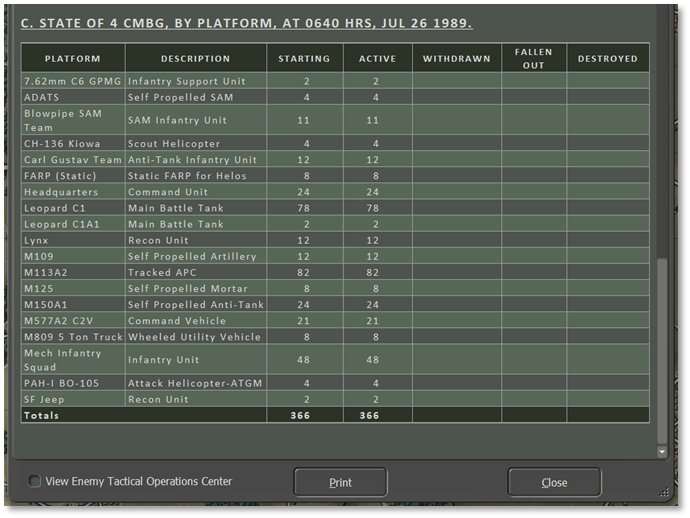The height and width of the screenshot is (518, 690).
Task: Click the vertical scrollbar thumb
Action: tap(661, 350)
